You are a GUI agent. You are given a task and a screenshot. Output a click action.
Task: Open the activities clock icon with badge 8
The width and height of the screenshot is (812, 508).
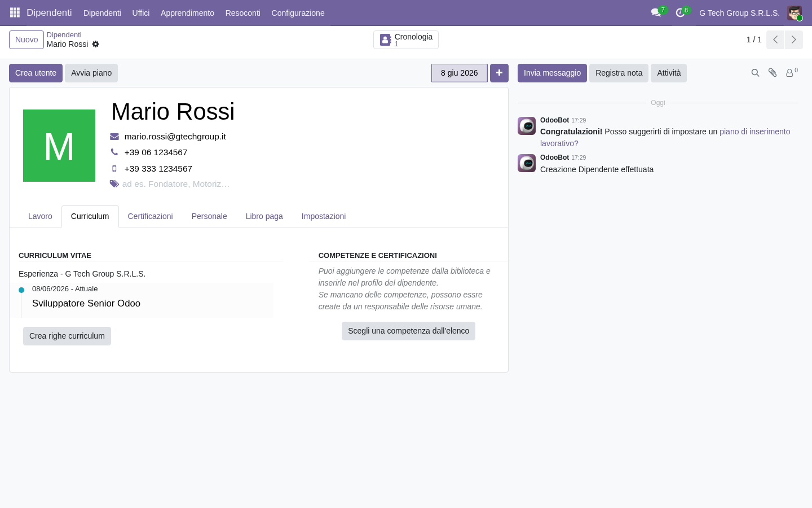[x=681, y=12]
